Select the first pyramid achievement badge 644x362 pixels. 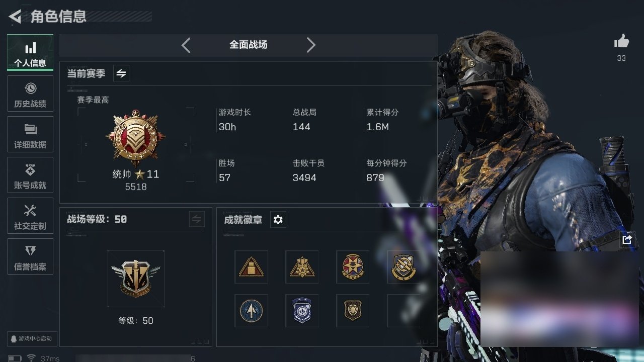(x=251, y=267)
